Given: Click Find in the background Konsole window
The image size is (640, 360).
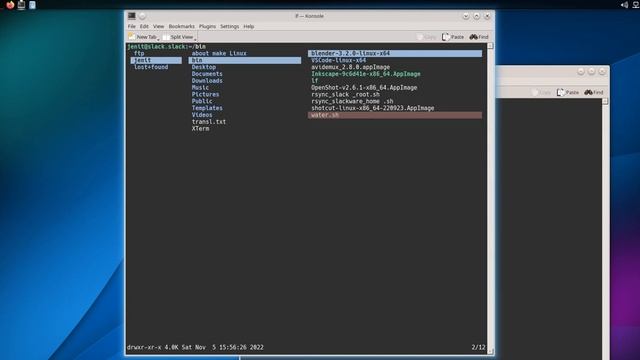Looking at the screenshot, I should pyautogui.click(x=594, y=92).
